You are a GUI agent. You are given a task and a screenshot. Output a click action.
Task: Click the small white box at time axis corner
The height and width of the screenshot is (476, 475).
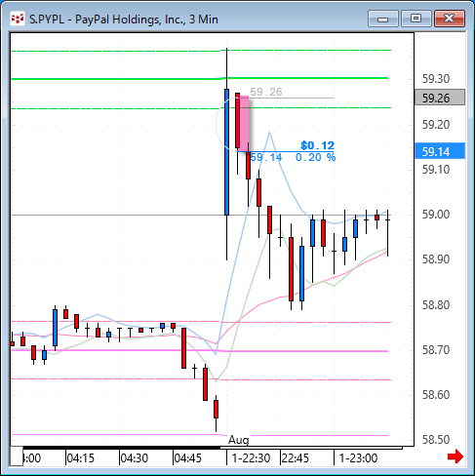pyautogui.click(x=17, y=456)
